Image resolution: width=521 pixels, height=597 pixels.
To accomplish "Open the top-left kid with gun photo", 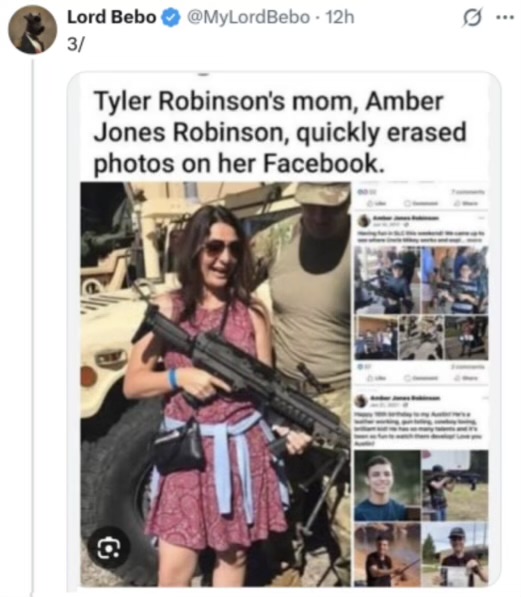I will pos(387,280).
